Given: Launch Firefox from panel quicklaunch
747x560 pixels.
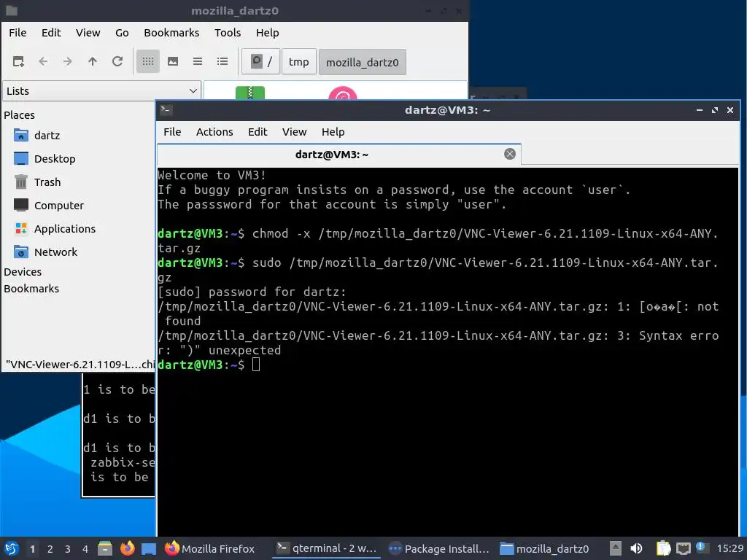Looking at the screenshot, I should [x=127, y=548].
